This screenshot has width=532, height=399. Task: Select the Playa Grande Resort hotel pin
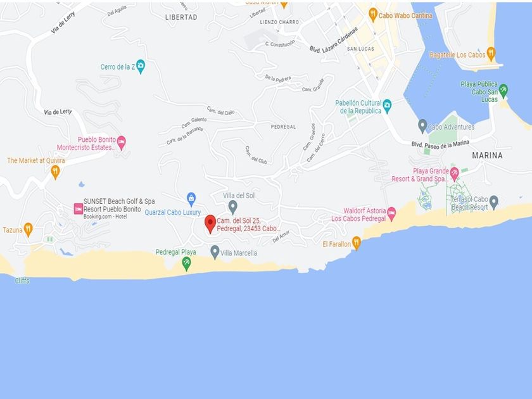pos(454,174)
